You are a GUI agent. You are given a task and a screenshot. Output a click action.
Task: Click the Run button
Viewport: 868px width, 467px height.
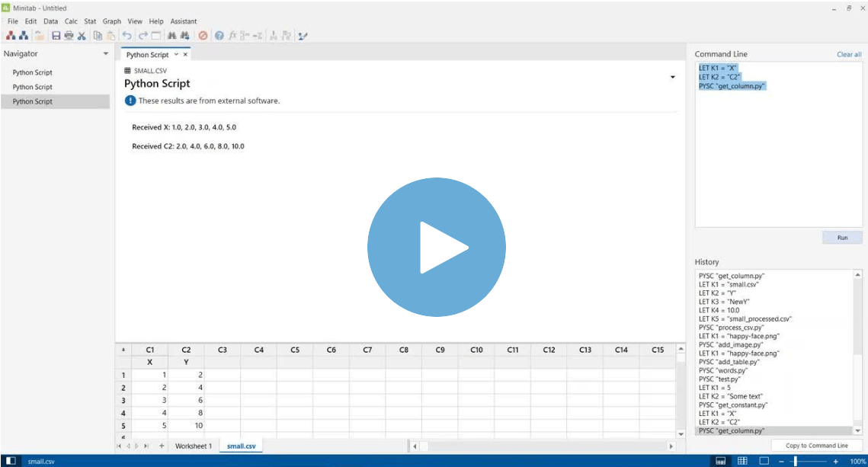point(841,237)
